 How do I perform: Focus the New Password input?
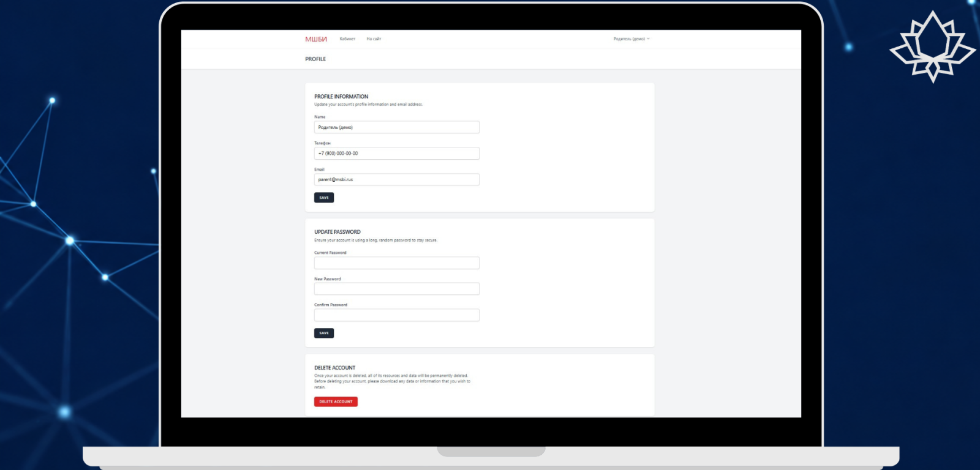tap(397, 289)
